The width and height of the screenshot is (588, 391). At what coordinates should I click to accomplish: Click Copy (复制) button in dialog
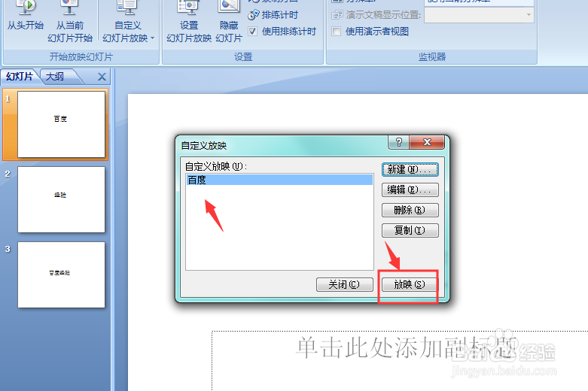tap(410, 230)
